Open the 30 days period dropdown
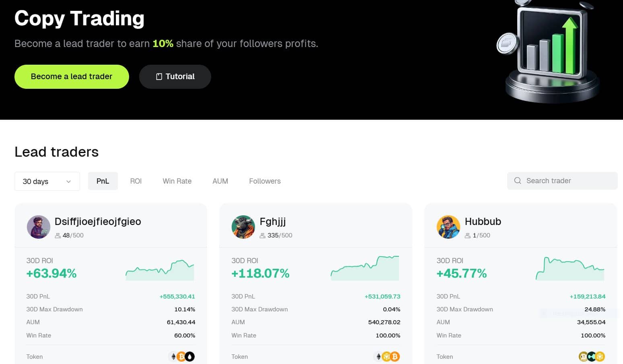The height and width of the screenshot is (364, 623). (47, 181)
